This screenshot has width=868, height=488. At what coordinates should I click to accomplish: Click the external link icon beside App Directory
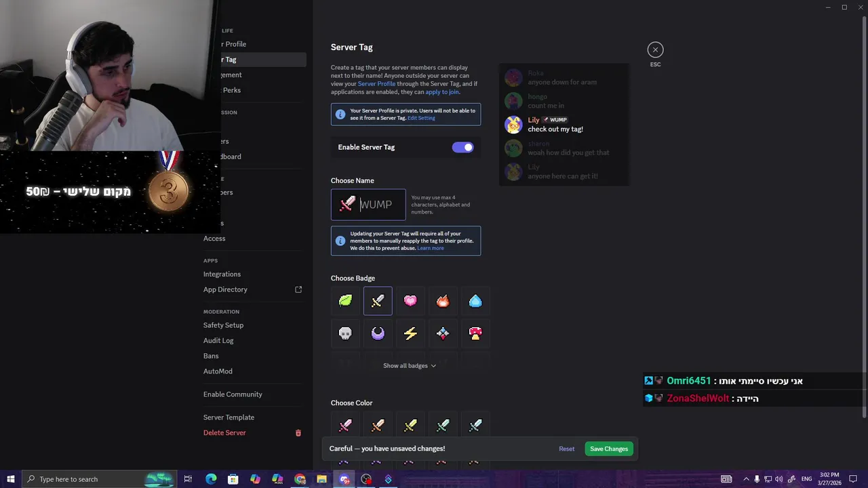[x=298, y=289]
